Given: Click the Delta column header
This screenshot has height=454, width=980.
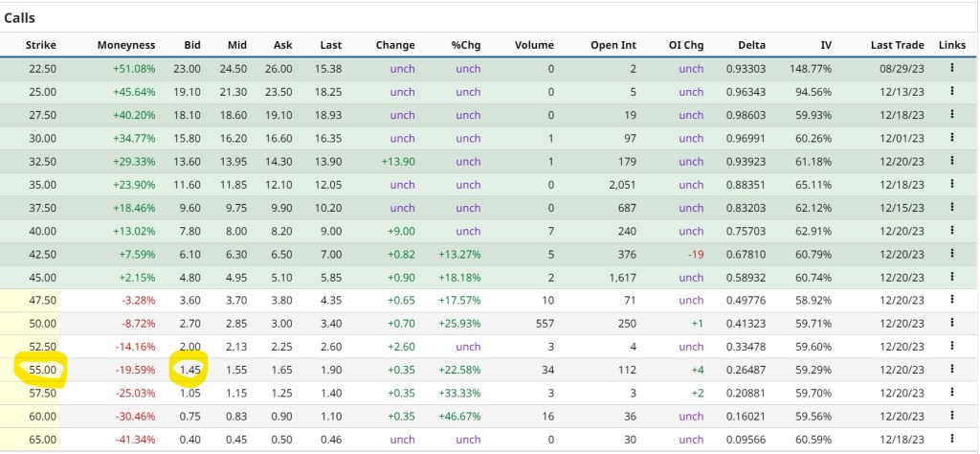Looking at the screenshot, I should [x=751, y=45].
